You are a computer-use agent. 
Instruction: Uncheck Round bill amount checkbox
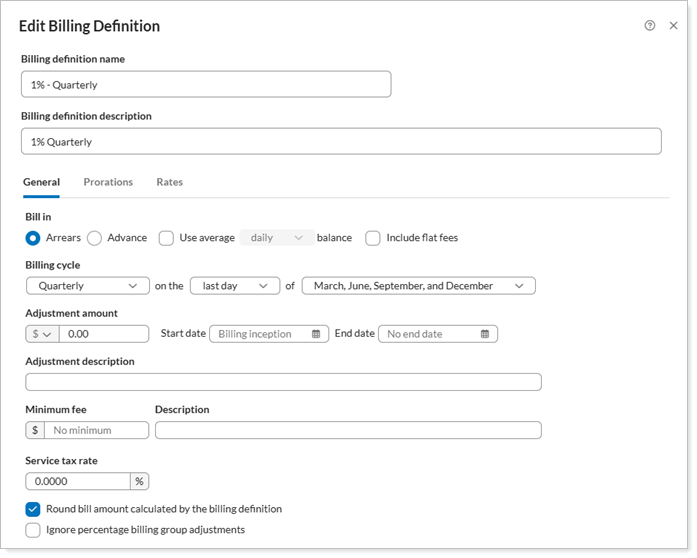click(x=33, y=509)
